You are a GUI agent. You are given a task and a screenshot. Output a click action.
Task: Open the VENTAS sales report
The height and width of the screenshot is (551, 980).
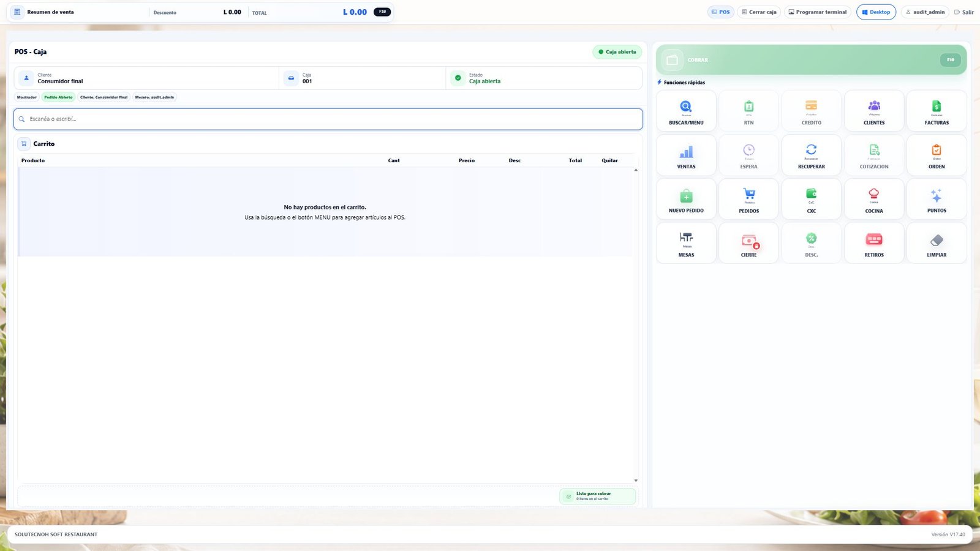pos(686,155)
